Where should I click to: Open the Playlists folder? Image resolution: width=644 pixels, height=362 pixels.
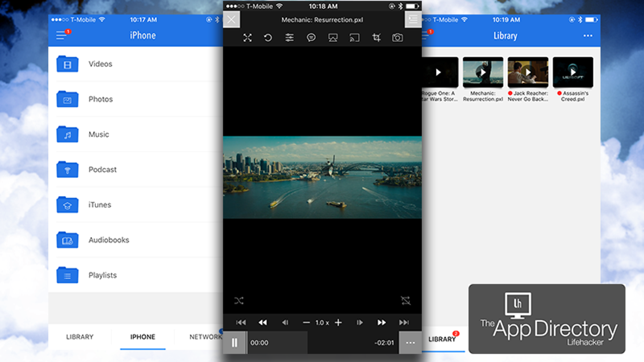[136, 275]
